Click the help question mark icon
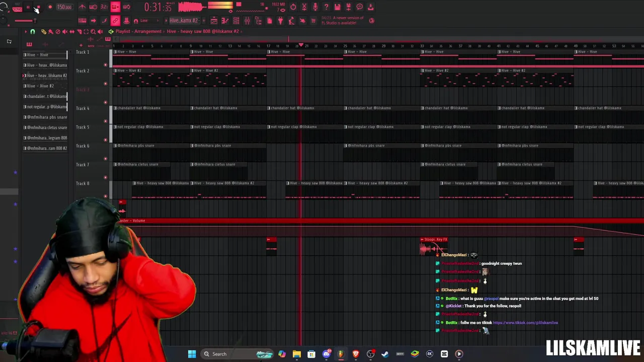This screenshot has width=644, height=362. click(x=326, y=7)
